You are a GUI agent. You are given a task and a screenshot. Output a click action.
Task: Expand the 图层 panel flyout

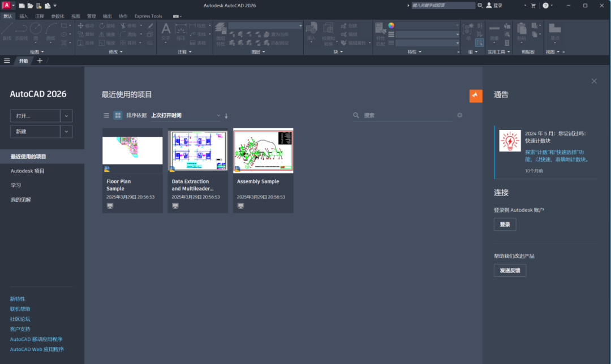point(258,52)
